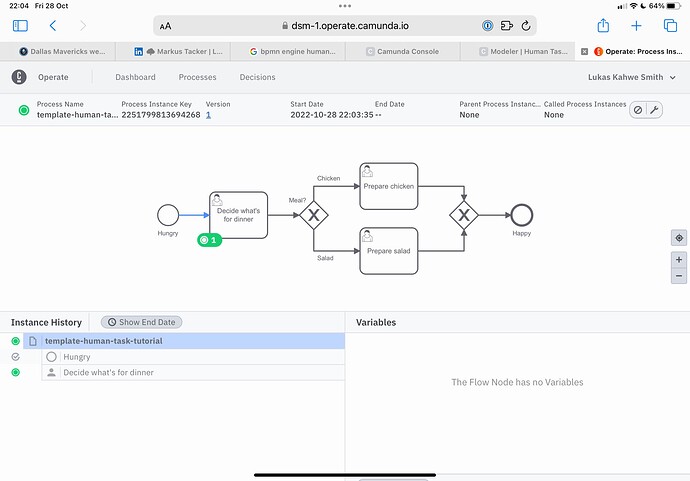
Task: Go to the Dashboard page
Action: (135, 77)
